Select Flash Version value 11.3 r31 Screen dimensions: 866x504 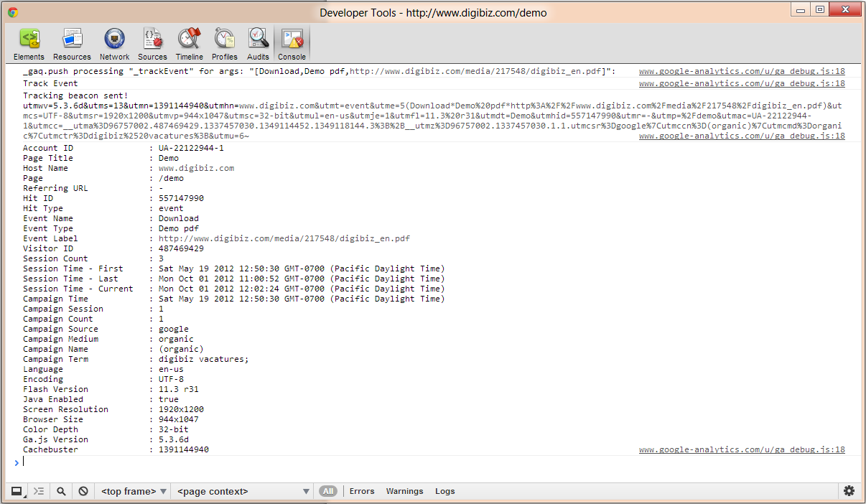pos(179,389)
